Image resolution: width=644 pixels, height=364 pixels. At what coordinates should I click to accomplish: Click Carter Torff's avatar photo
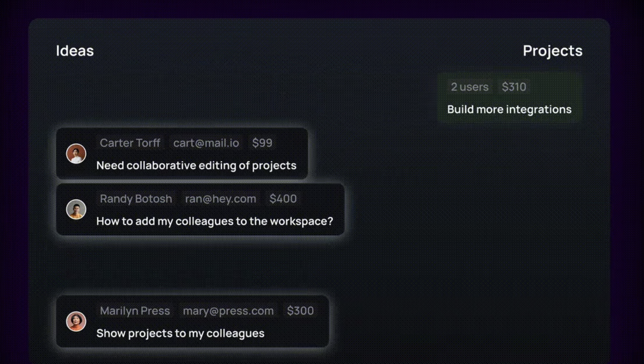[x=76, y=154]
